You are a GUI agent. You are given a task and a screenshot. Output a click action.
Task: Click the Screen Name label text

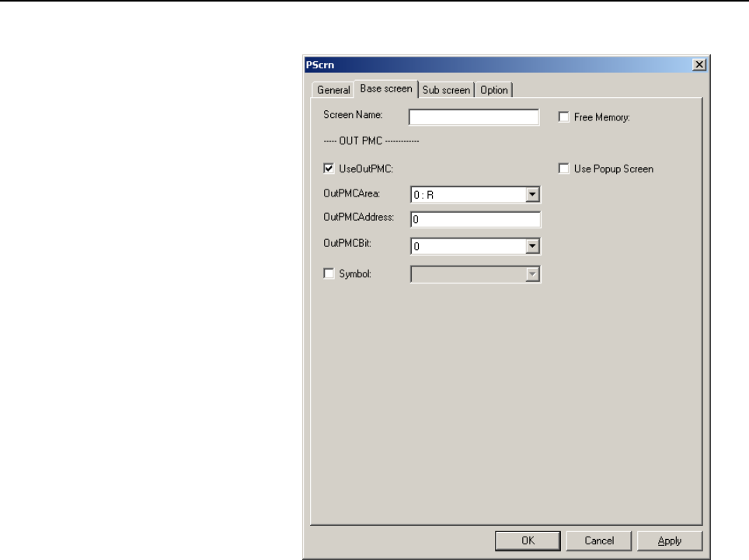(x=353, y=115)
